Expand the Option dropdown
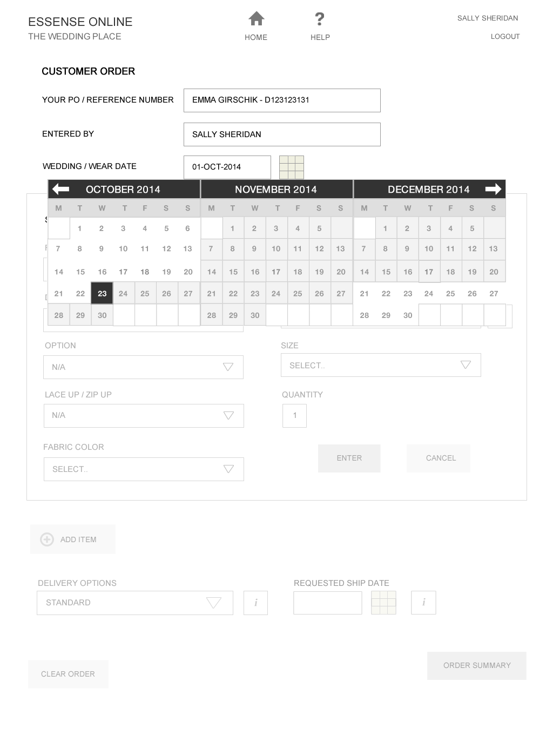 click(228, 367)
